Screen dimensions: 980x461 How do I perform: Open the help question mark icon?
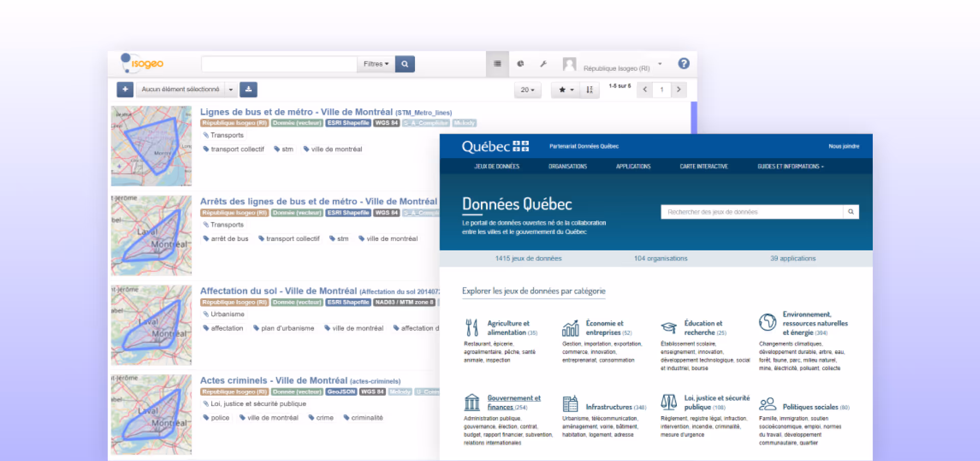(683, 64)
